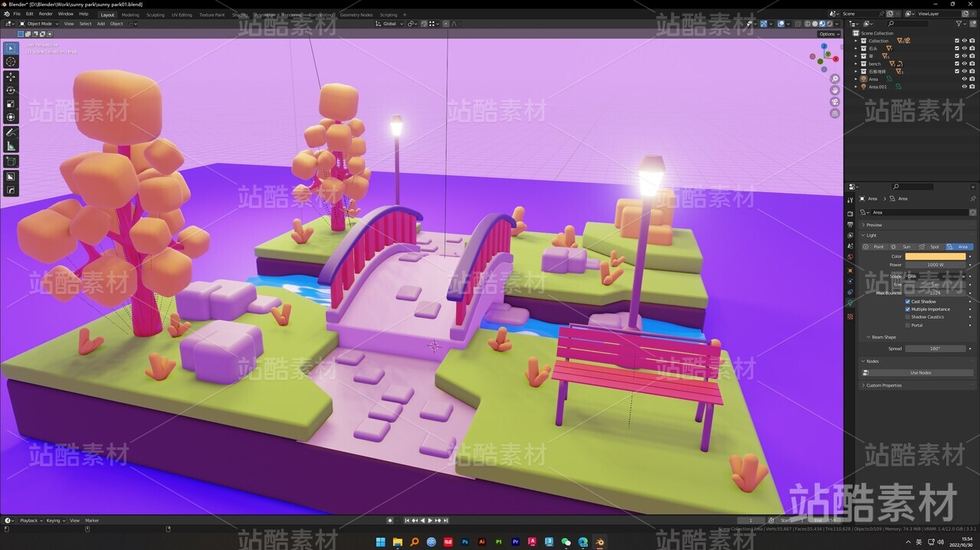This screenshot has height=550, width=980.
Task: Select the Measure tool
Action: tap(11, 146)
